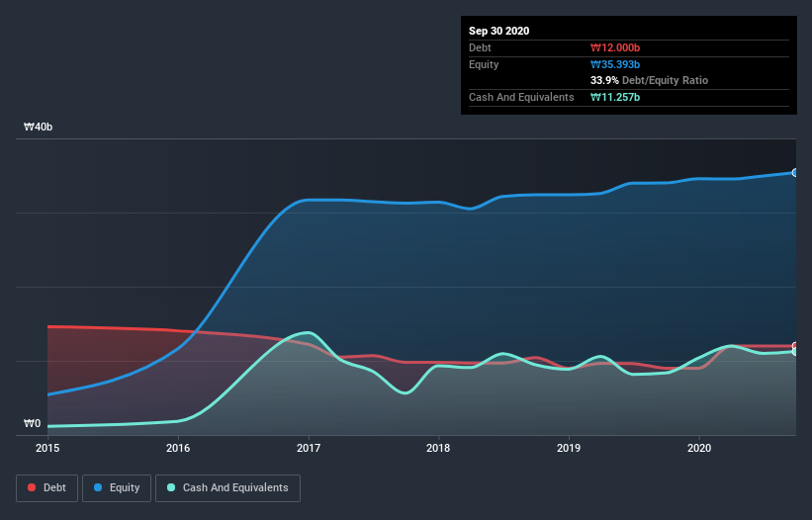Click the teal Cash And Equivalents legend dot
This screenshot has width=812, height=520.
tap(171, 487)
